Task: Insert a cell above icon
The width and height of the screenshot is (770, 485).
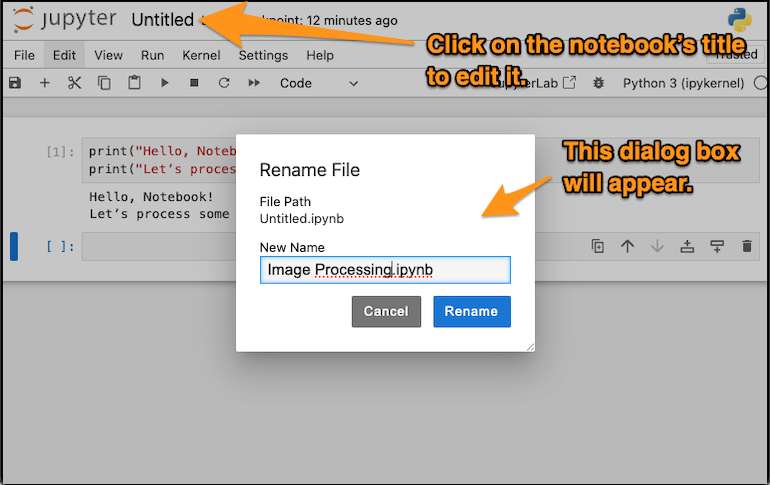Action: (x=687, y=245)
